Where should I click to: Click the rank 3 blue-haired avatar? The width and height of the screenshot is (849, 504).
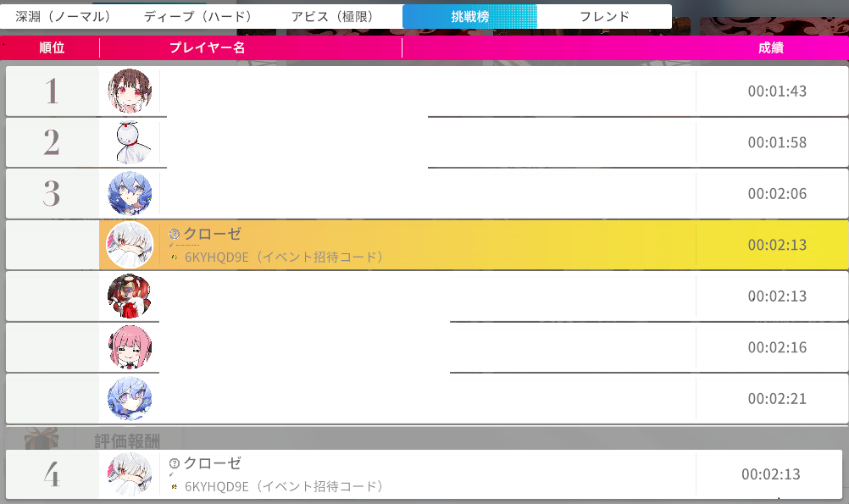pos(130,193)
